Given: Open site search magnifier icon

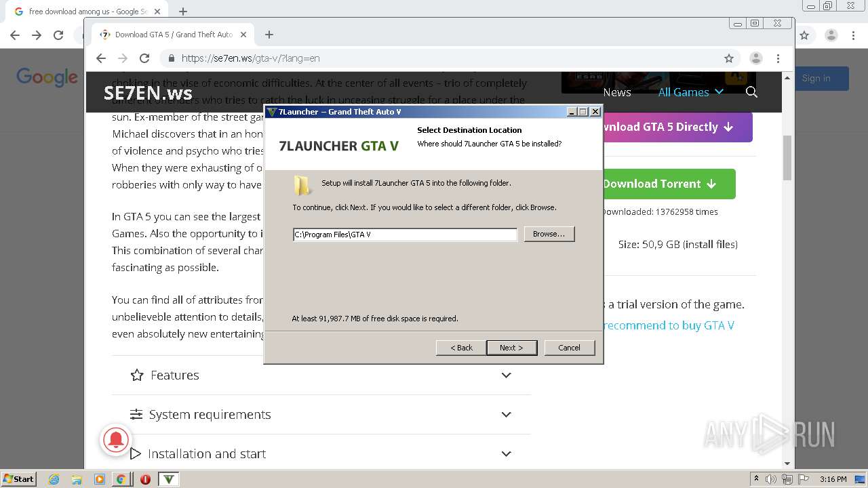Looking at the screenshot, I should 751,92.
